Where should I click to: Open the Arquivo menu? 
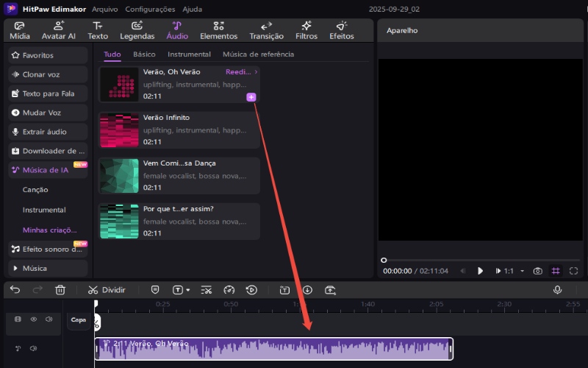click(x=104, y=9)
